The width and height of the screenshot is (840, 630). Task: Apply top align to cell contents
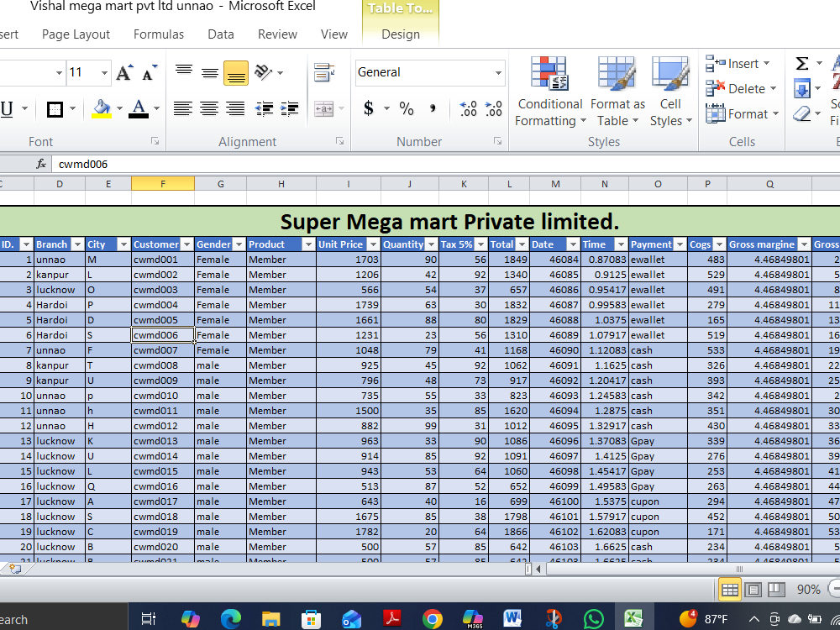pyautogui.click(x=184, y=72)
